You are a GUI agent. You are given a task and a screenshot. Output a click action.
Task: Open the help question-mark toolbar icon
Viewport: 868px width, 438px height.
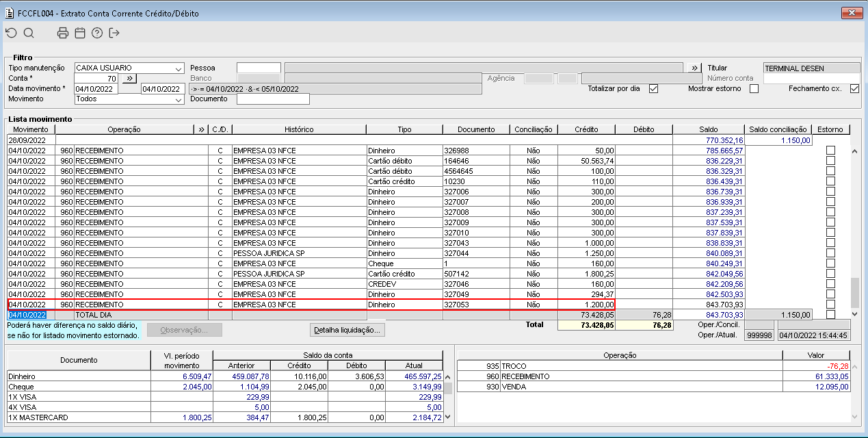tap(97, 33)
